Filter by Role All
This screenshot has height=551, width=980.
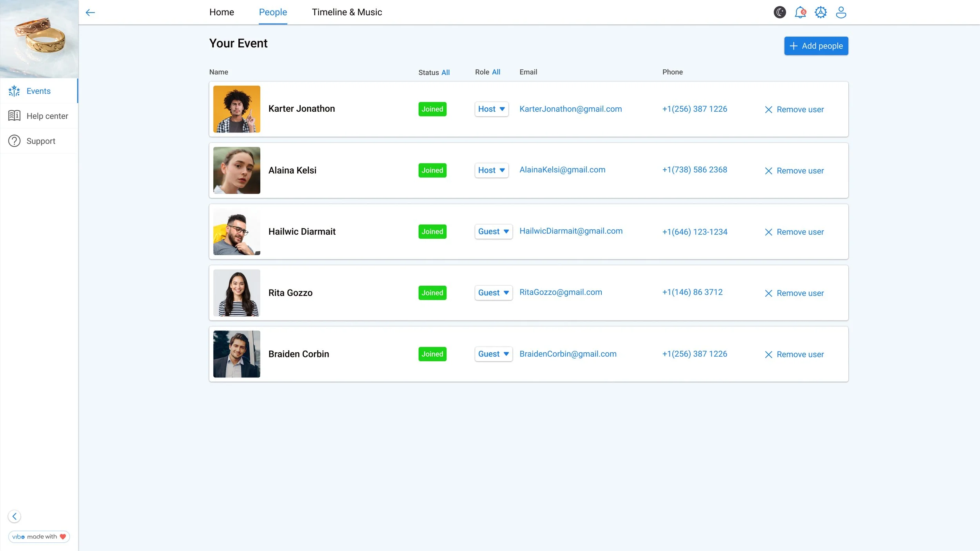click(x=496, y=72)
